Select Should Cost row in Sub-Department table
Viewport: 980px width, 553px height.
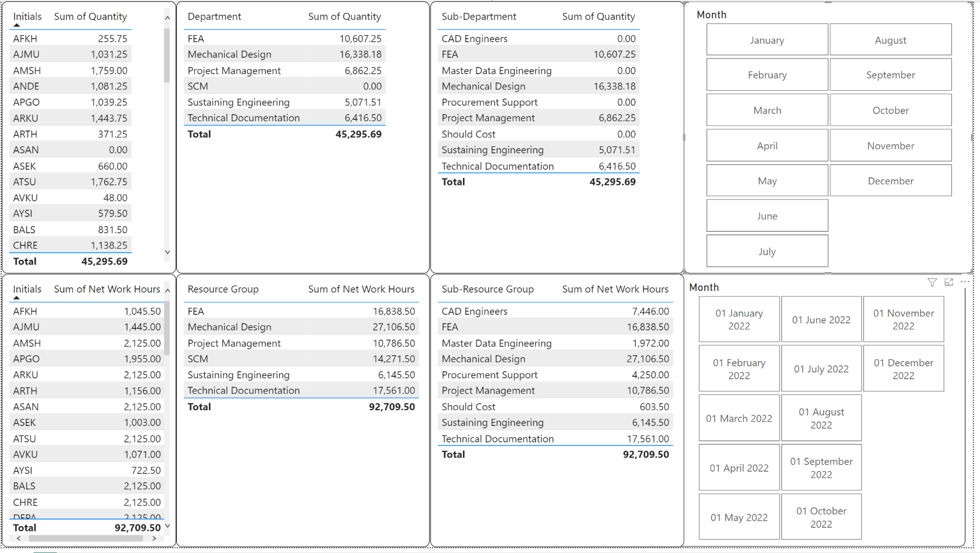click(539, 134)
